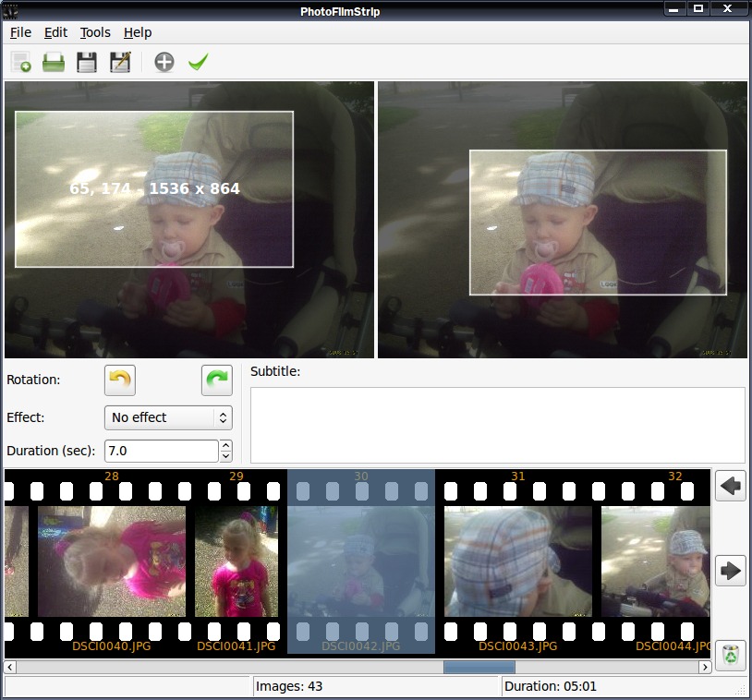
Task: Decrease duration with the down stepper arrow
Action: (226, 456)
